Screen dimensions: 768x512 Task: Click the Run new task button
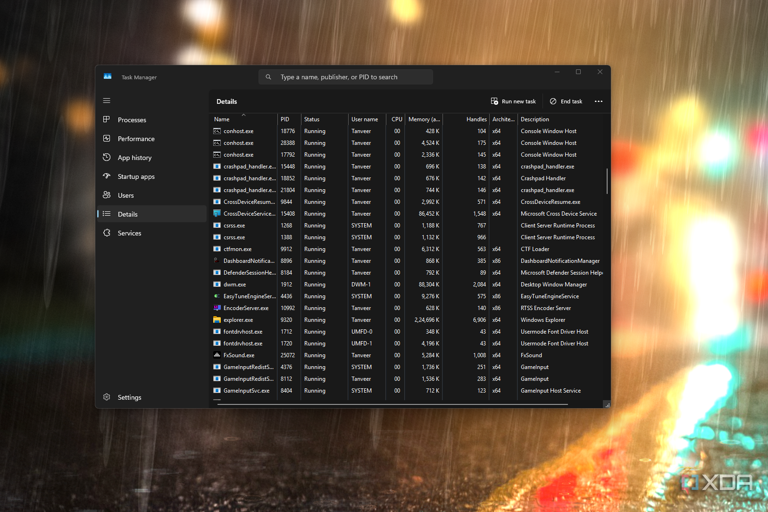tap(513, 101)
